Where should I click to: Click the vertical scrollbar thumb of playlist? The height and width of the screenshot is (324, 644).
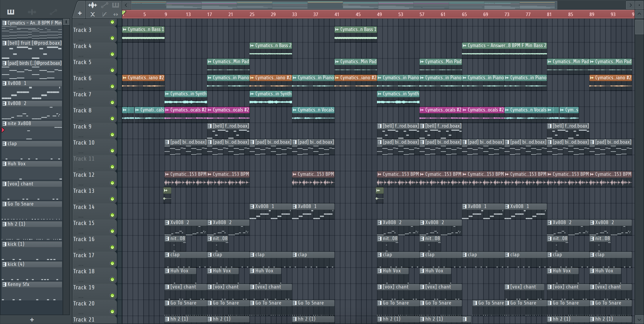click(639, 27)
